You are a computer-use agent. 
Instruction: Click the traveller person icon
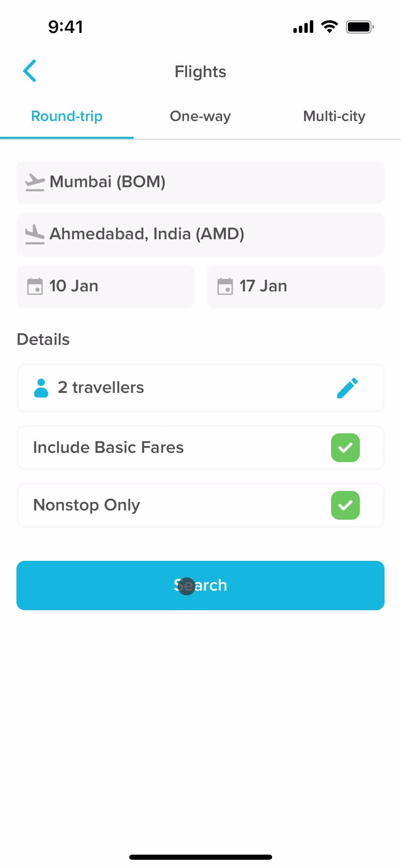[41, 388]
